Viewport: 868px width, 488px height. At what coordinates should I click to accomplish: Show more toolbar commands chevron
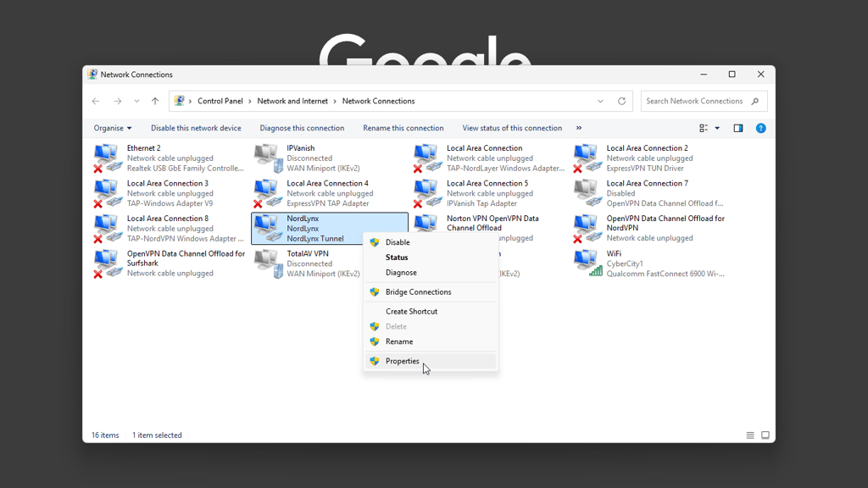pos(579,128)
